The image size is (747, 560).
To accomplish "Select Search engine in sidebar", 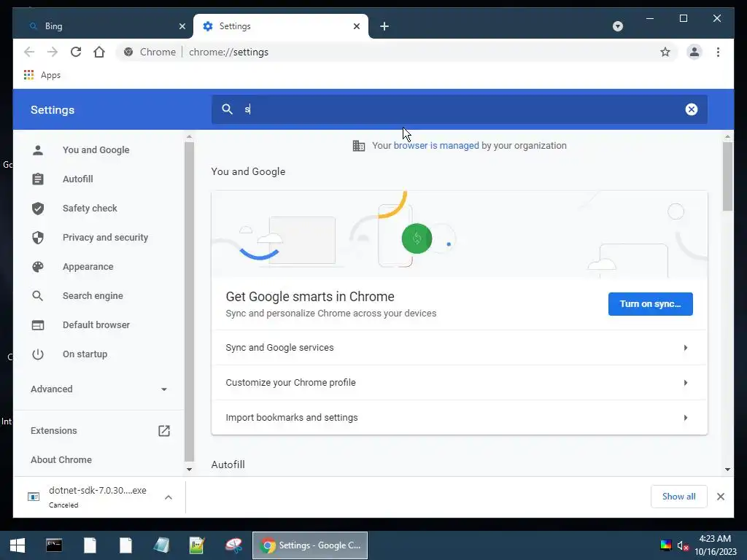I will coord(93,296).
